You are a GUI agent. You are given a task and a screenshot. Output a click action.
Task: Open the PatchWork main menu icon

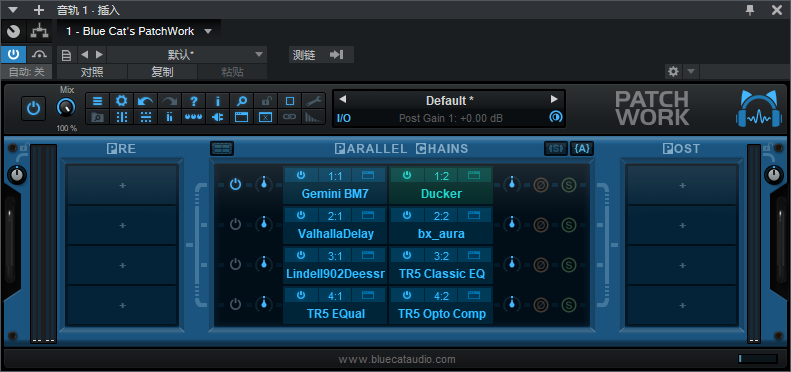click(x=97, y=100)
